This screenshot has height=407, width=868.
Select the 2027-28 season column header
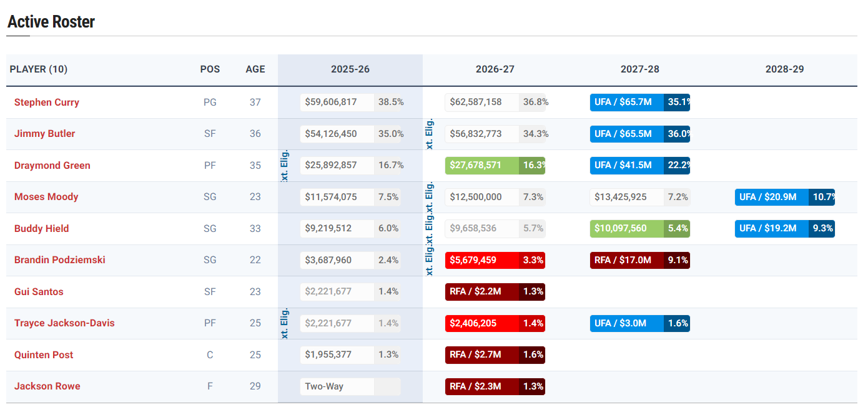640,69
